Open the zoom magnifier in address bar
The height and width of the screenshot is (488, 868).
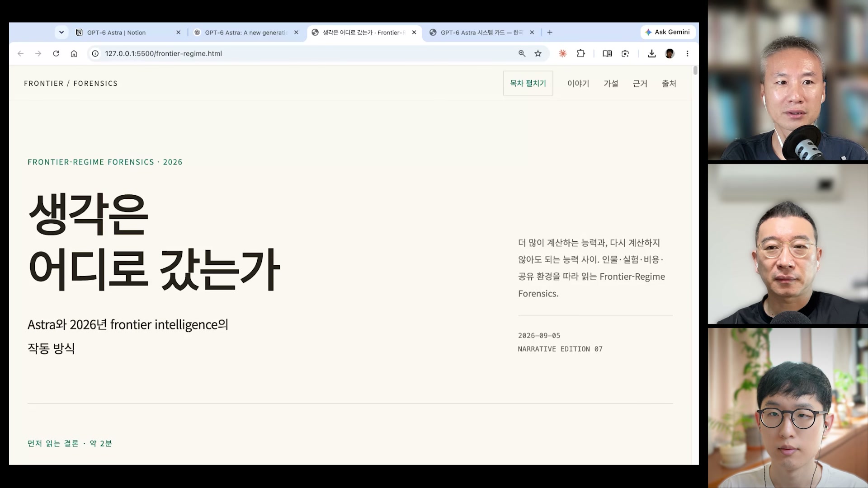522,53
